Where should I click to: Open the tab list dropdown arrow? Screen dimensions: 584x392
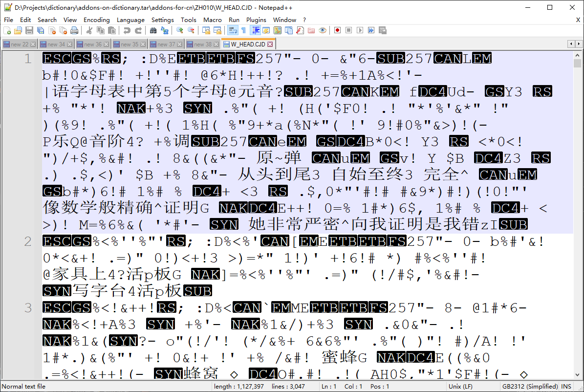point(579,44)
